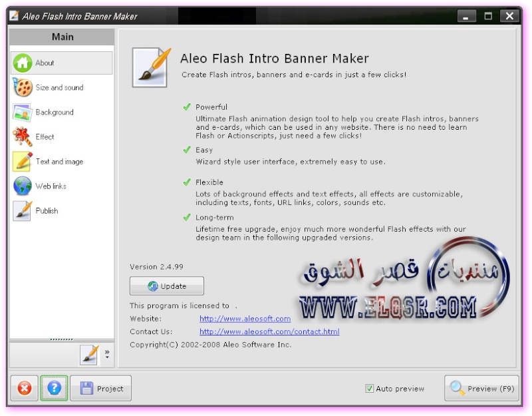Open the Publish section

click(61, 211)
